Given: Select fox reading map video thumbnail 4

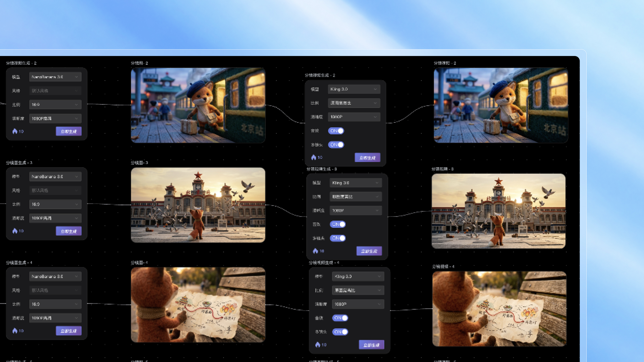Looking at the screenshot, I should 499,309.
